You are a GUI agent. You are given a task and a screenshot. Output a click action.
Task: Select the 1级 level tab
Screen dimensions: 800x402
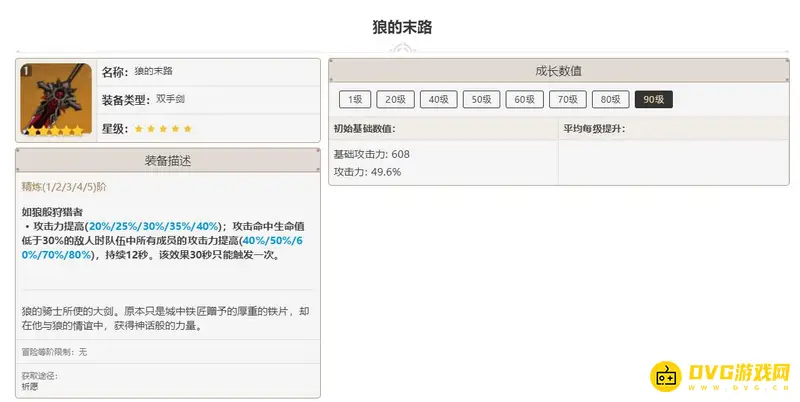pyautogui.click(x=355, y=99)
